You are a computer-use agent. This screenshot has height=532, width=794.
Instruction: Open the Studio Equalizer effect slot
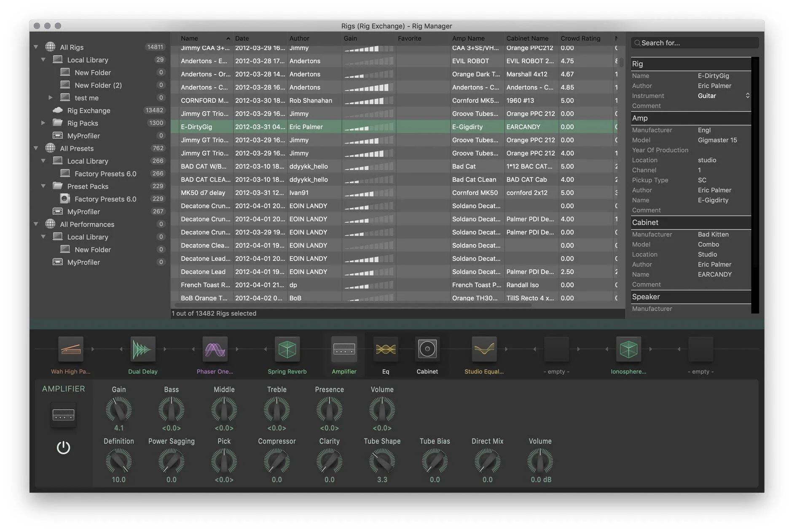[484, 349]
